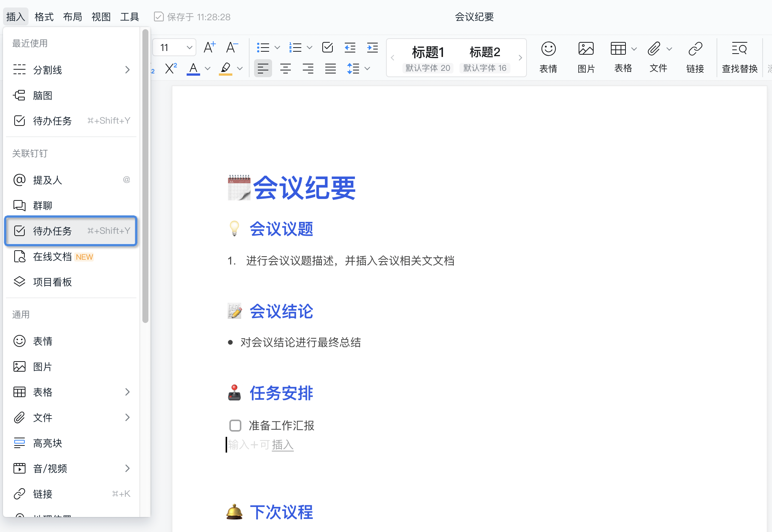Image resolution: width=772 pixels, height=532 pixels.
Task: Check the 准备工作汇报 task checkbox
Action: pos(235,425)
